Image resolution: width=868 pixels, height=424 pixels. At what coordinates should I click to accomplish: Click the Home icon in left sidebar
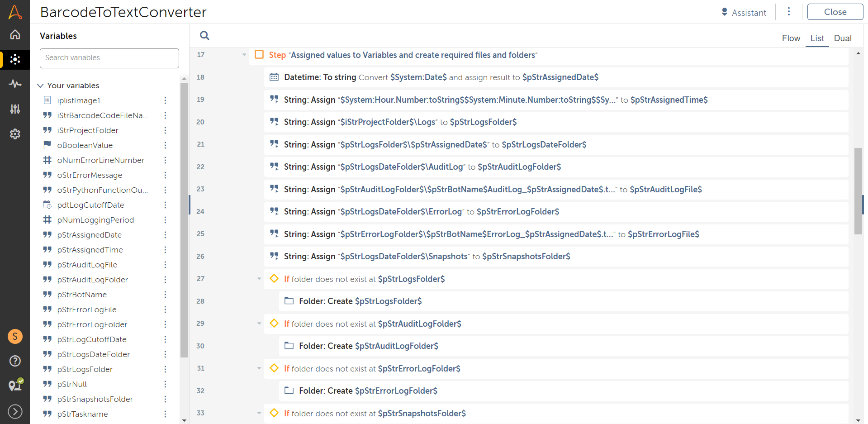[x=15, y=34]
